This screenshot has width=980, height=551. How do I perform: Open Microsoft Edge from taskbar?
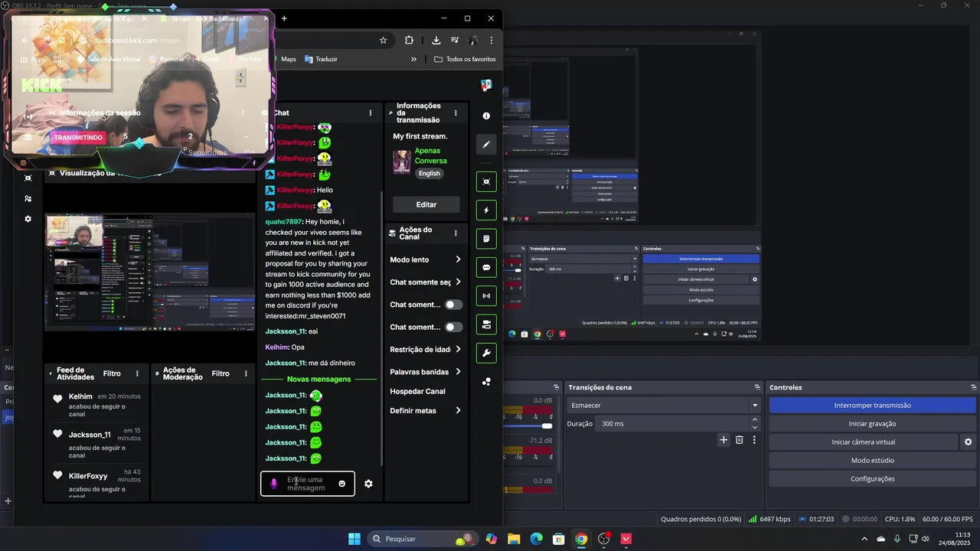[x=536, y=539]
